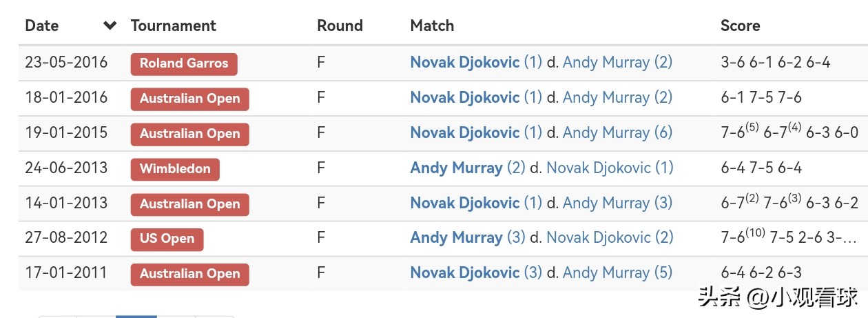868x318 pixels.
Task: Sort by the Tournament column header
Action: coord(173,26)
